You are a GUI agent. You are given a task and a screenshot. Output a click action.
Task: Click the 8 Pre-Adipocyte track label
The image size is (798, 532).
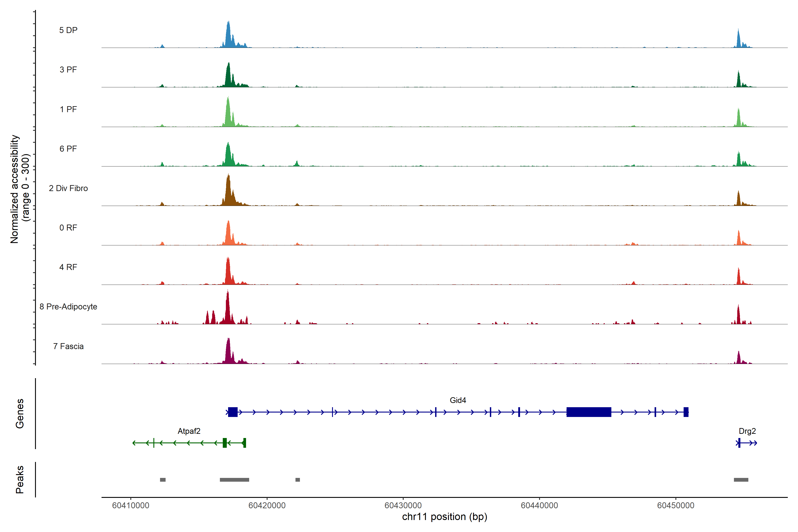(68, 307)
